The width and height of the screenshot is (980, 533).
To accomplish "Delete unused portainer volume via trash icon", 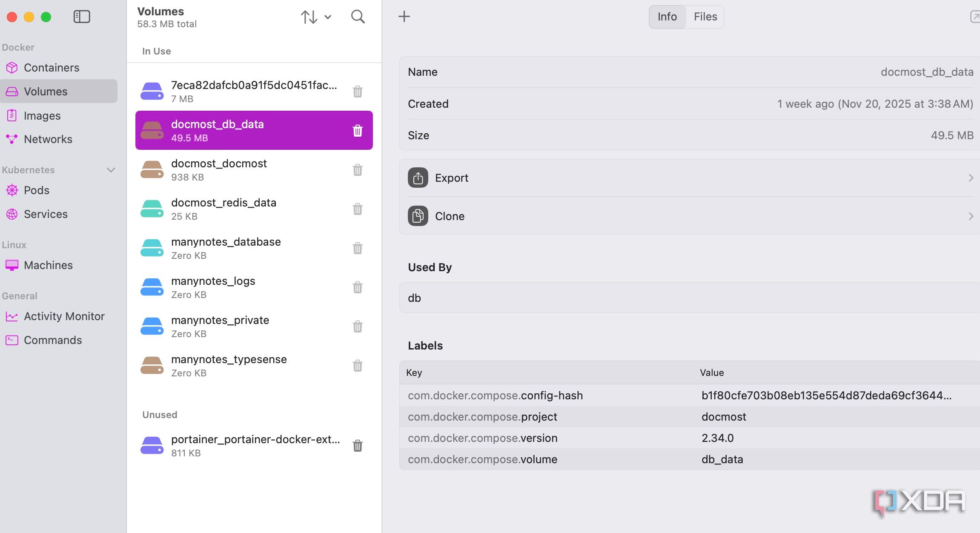I will tap(358, 445).
